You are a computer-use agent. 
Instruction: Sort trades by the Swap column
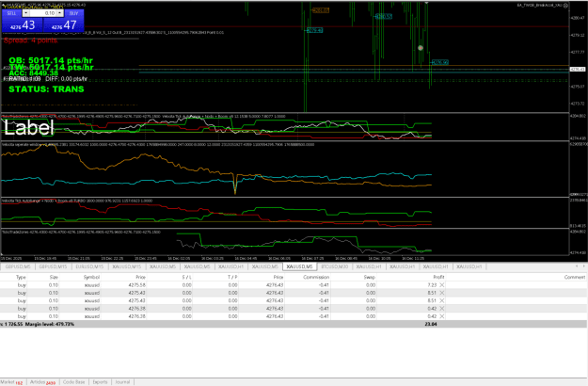(x=369, y=277)
